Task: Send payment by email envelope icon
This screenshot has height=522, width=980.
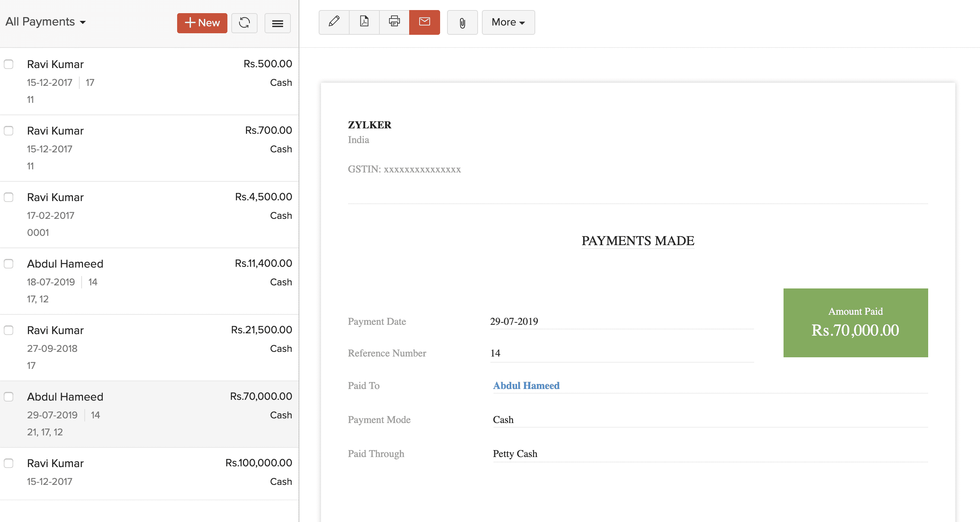Action: 424,22
